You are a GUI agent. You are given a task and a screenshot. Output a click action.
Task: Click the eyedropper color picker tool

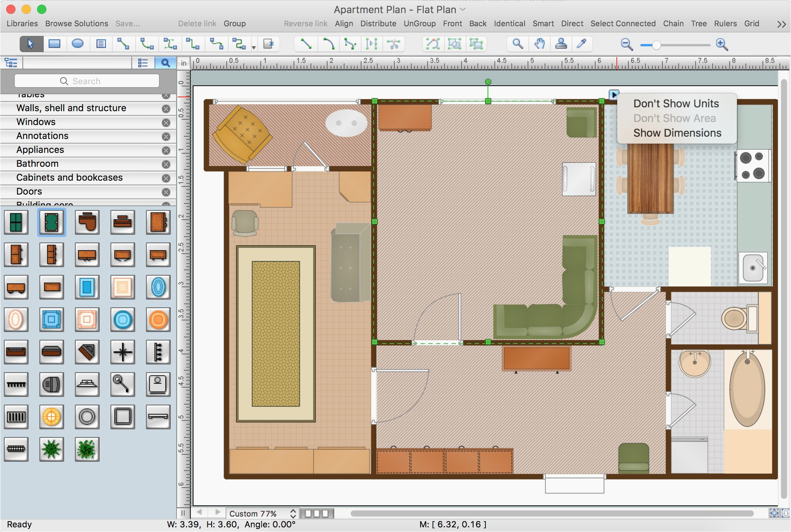582,44
